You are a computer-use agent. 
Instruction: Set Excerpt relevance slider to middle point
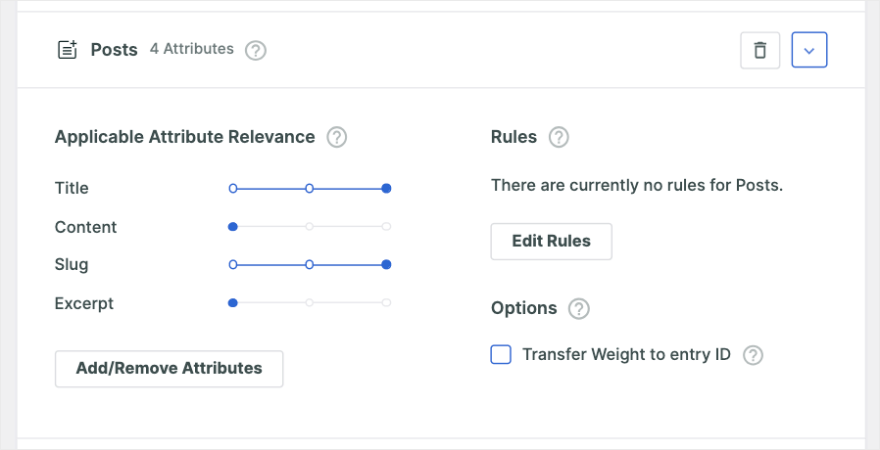pos(309,303)
